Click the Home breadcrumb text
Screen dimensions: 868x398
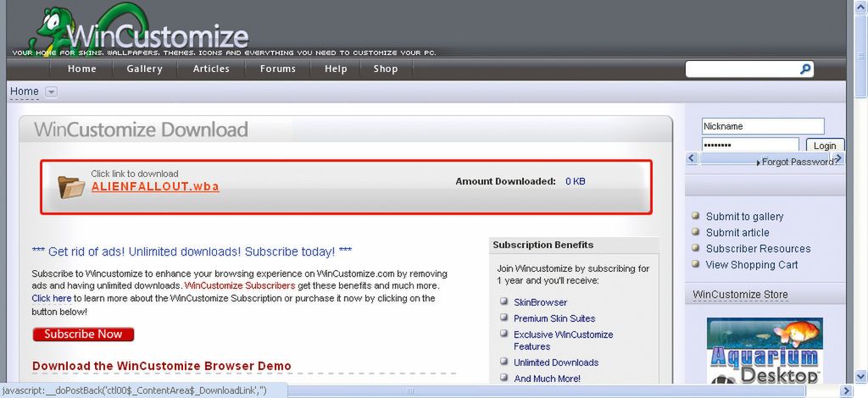click(x=25, y=91)
